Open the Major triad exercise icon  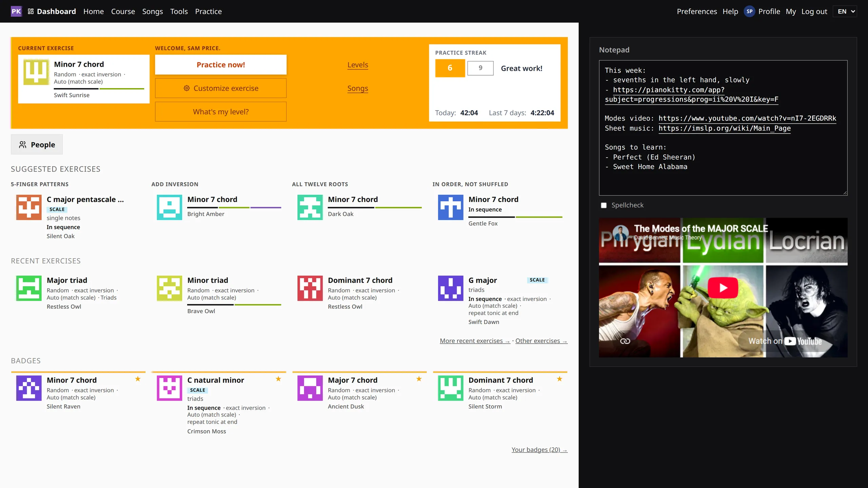29,288
